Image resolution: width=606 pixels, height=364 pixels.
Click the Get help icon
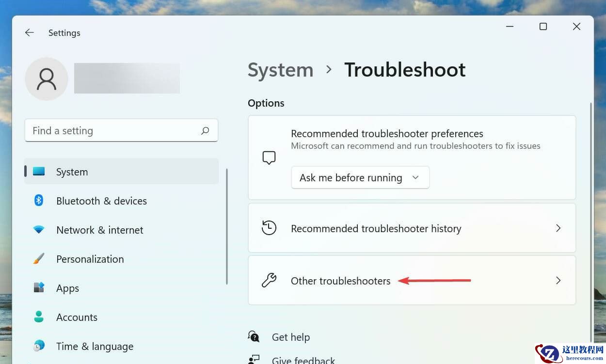tap(254, 336)
